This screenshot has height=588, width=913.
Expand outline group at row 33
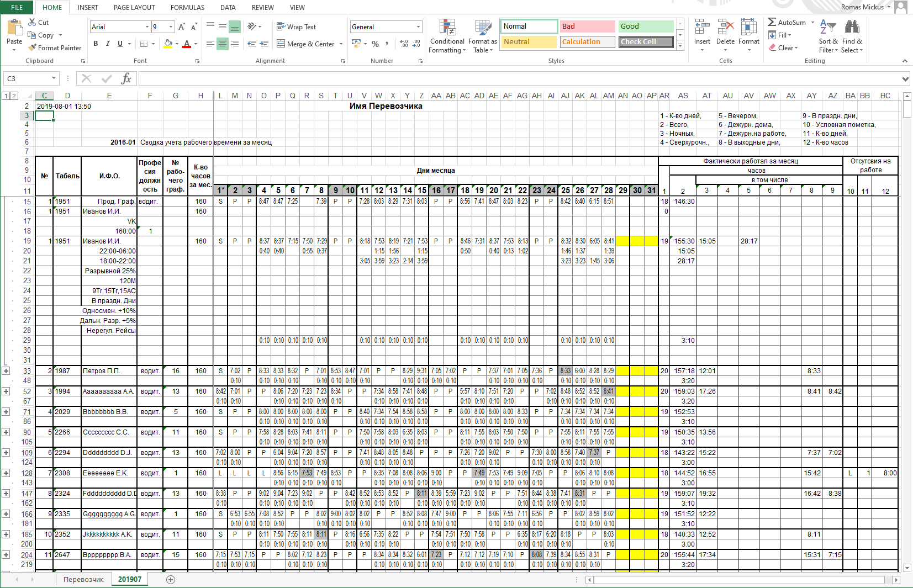pos(6,371)
